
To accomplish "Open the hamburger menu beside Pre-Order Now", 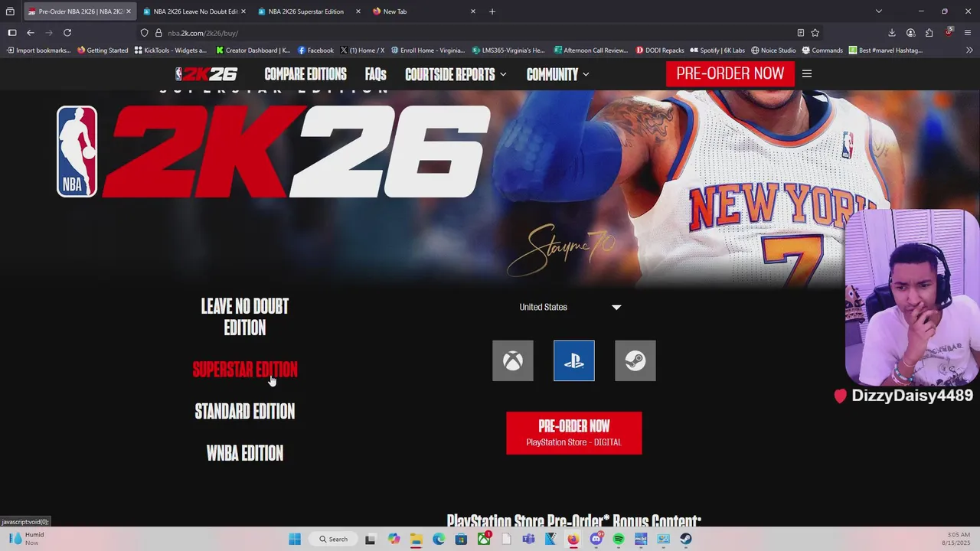I will [806, 74].
